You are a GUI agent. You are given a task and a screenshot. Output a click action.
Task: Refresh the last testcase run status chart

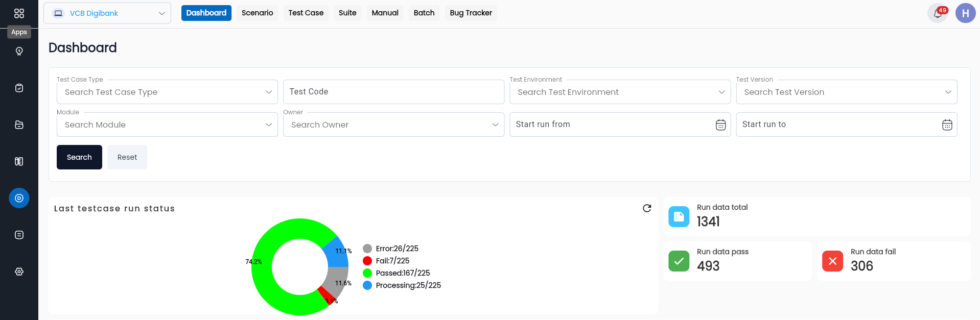pos(647,208)
